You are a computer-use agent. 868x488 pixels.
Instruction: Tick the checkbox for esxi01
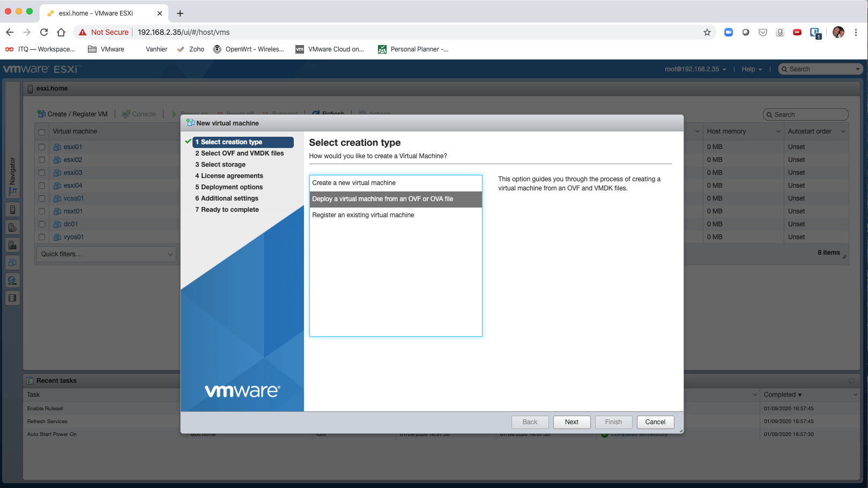[x=42, y=147]
